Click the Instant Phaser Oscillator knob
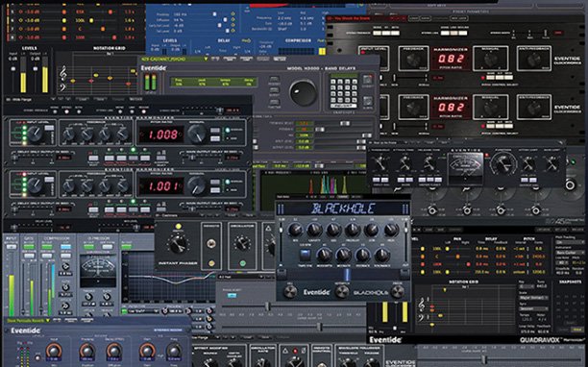The width and height of the screenshot is (588, 367). (243, 243)
